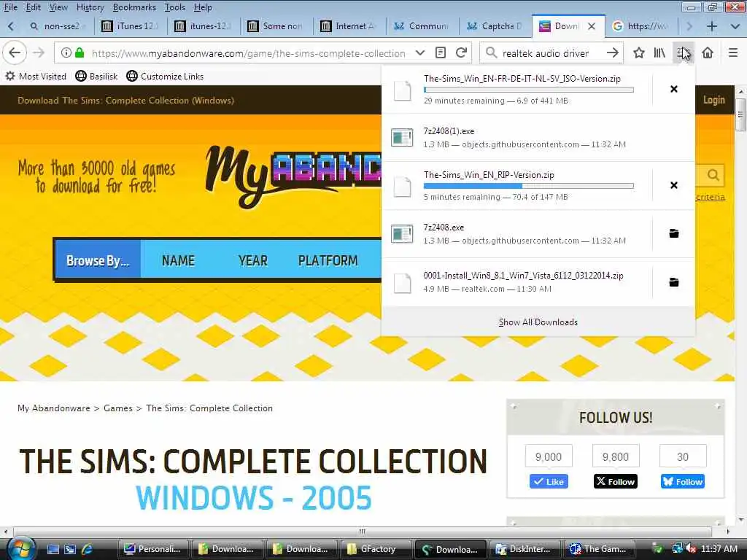Click the RIP-Version.zip download progress bar
Screen dimensions: 747x560
click(x=529, y=186)
